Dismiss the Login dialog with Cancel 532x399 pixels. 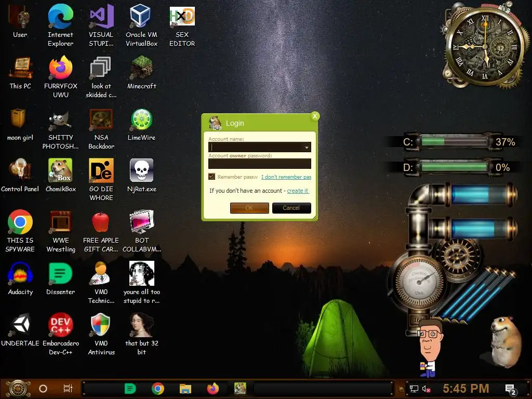[x=291, y=208]
